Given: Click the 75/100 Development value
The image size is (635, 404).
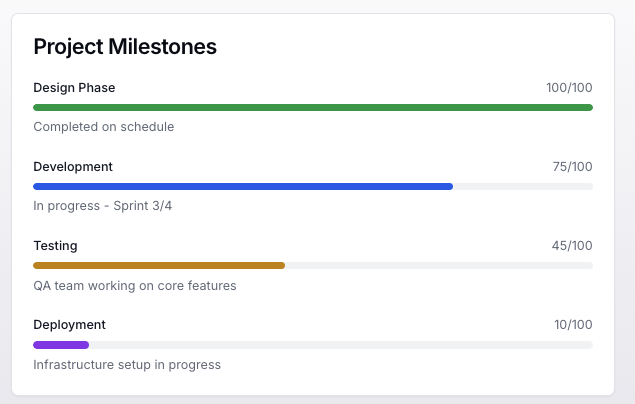Looking at the screenshot, I should tap(572, 167).
